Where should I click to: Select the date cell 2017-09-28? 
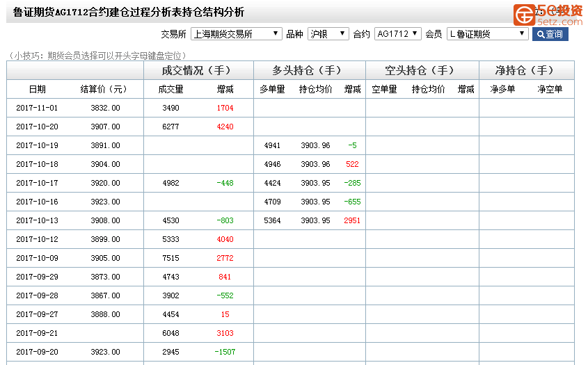click(37, 295)
